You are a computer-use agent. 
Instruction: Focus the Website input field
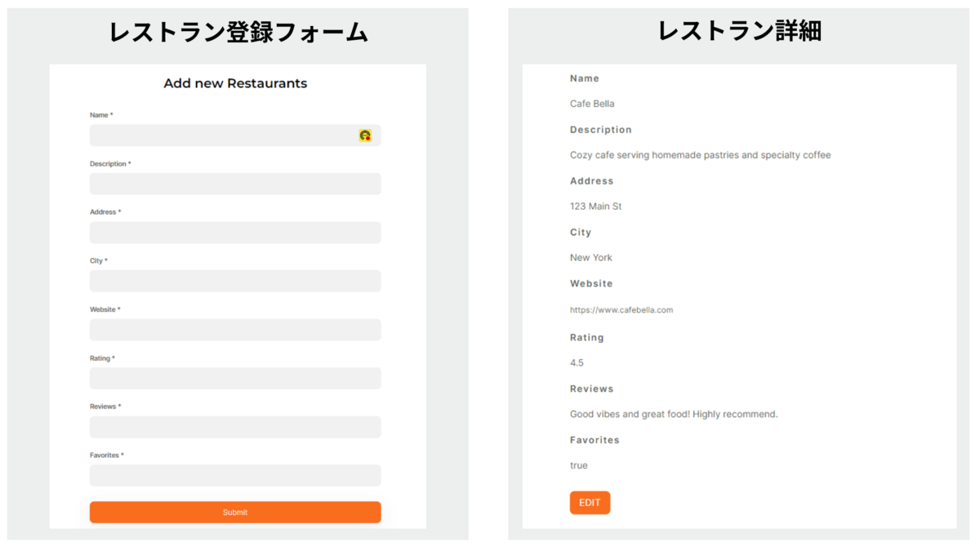[235, 330]
